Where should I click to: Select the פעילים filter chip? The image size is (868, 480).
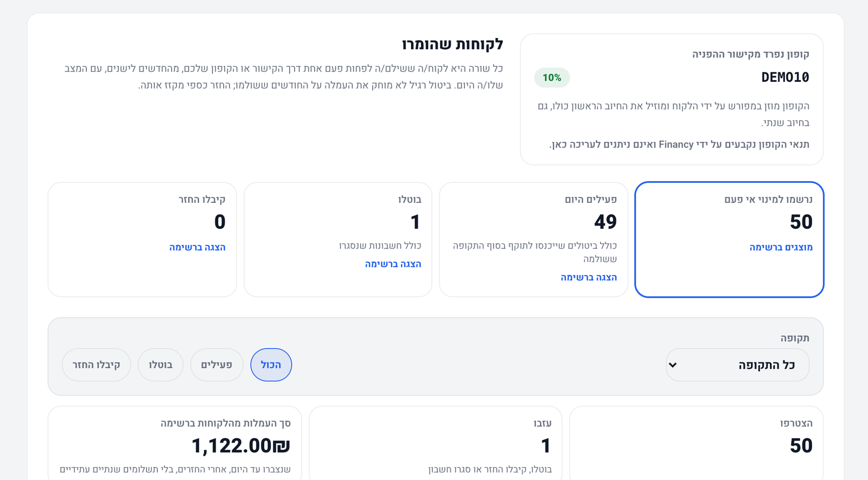(216, 365)
